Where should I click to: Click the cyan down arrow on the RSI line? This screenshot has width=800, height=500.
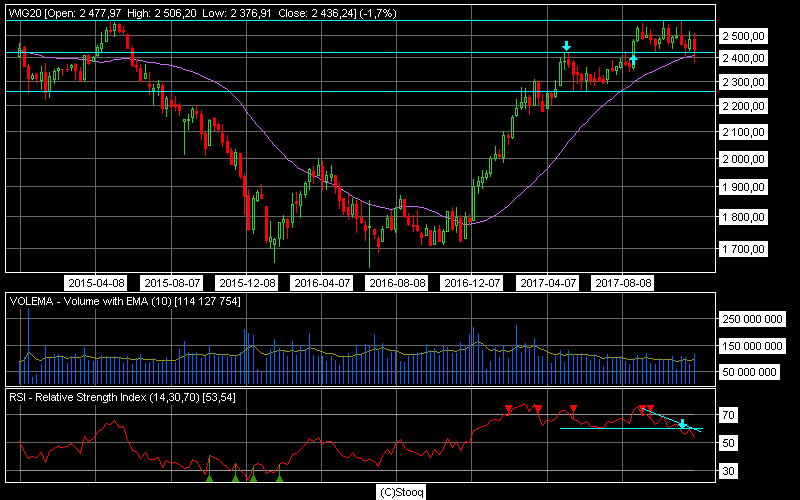pyautogui.click(x=682, y=424)
